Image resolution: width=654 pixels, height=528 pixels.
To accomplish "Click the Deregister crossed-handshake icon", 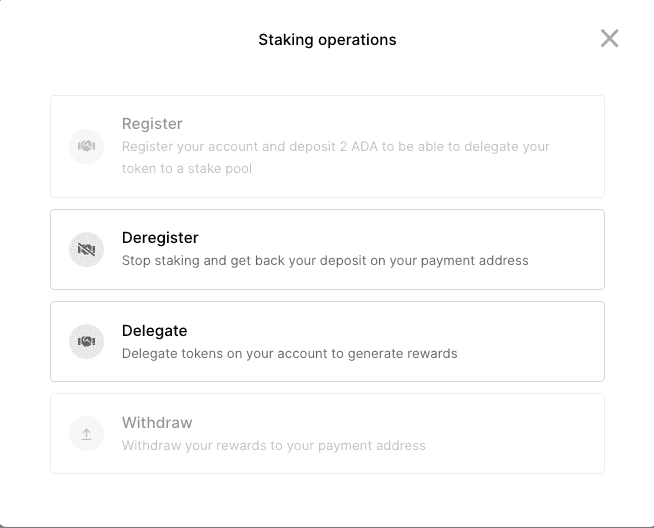I will click(x=86, y=249).
